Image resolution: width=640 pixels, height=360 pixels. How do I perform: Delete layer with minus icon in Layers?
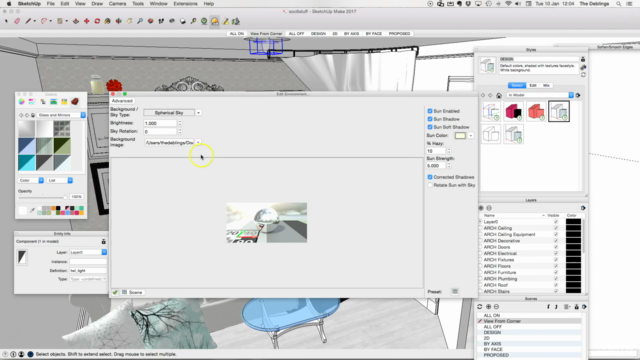click(x=489, y=208)
